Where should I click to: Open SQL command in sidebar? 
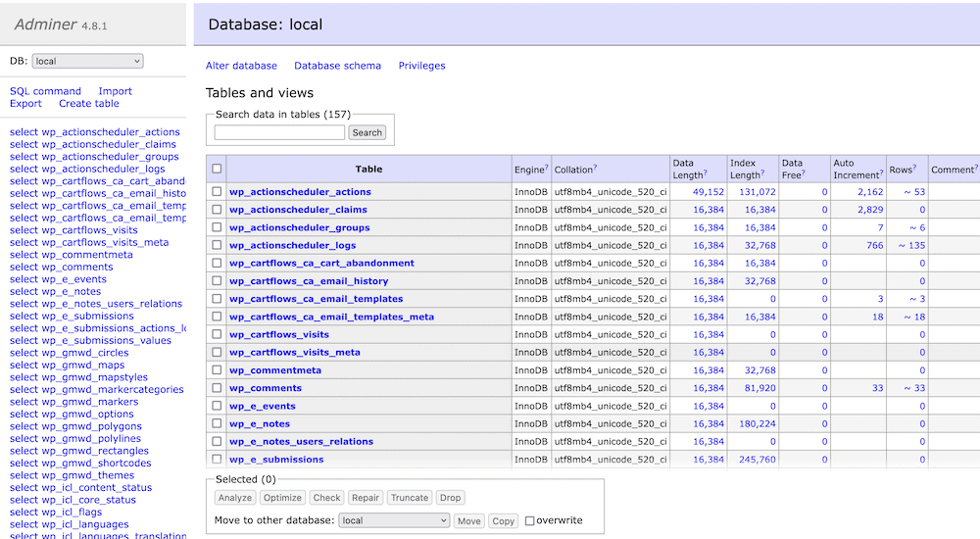click(x=45, y=91)
